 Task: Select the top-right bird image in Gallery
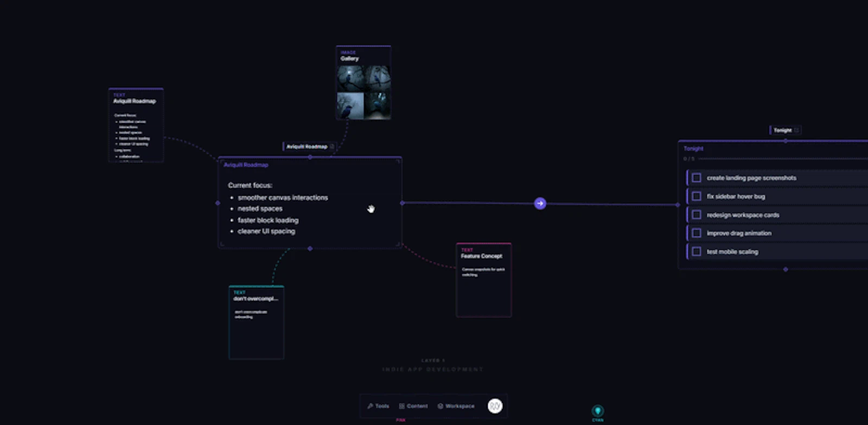pyautogui.click(x=377, y=78)
